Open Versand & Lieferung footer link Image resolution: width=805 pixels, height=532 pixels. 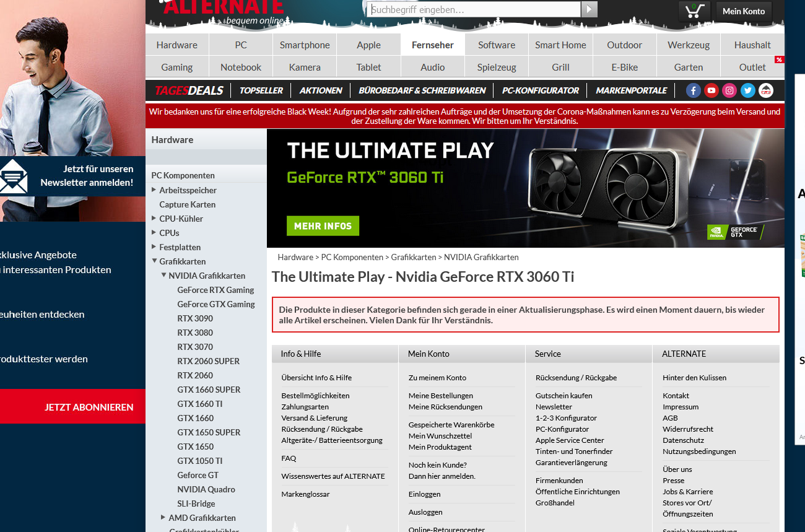click(315, 418)
